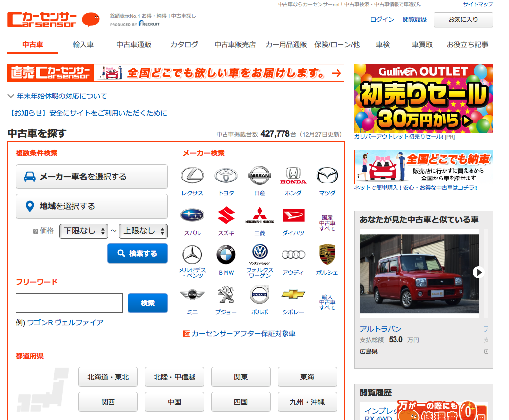Open the 車買取 tab
The height and width of the screenshot is (420, 509).
coord(422,45)
